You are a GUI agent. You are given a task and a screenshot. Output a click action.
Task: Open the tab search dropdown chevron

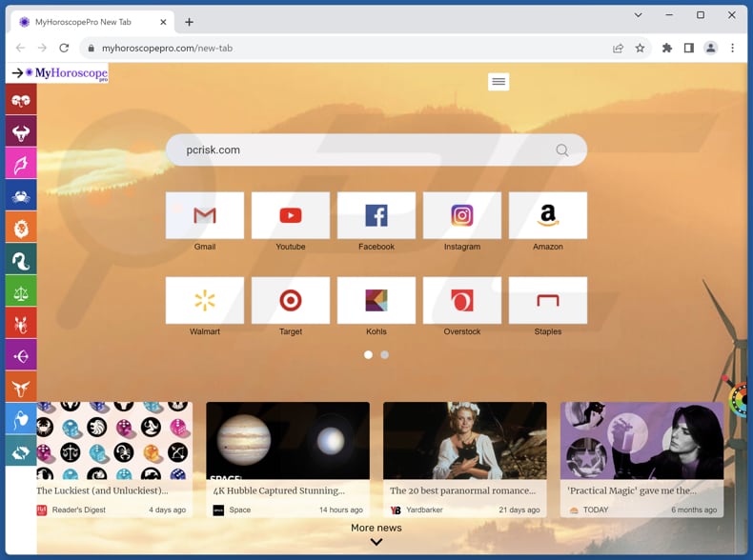coord(639,15)
